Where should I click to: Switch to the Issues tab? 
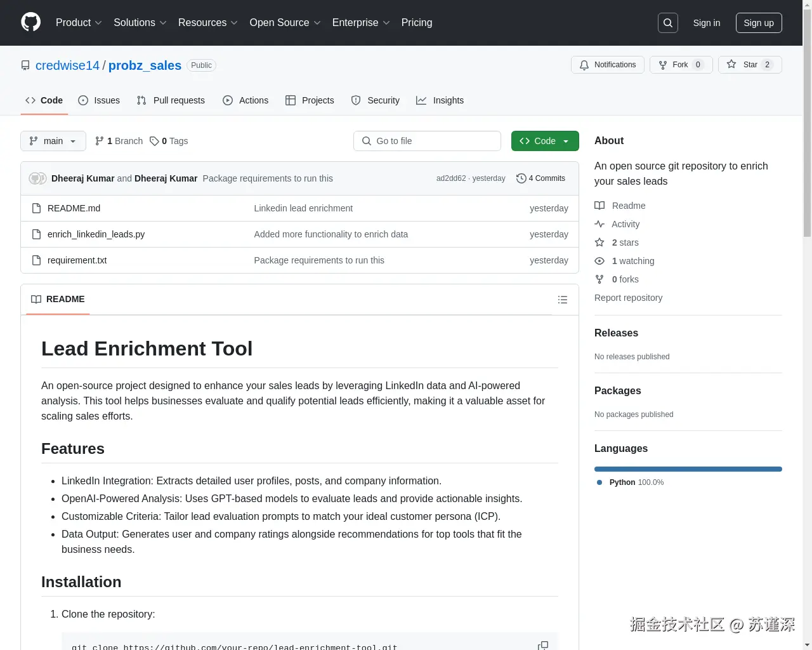pos(99,100)
